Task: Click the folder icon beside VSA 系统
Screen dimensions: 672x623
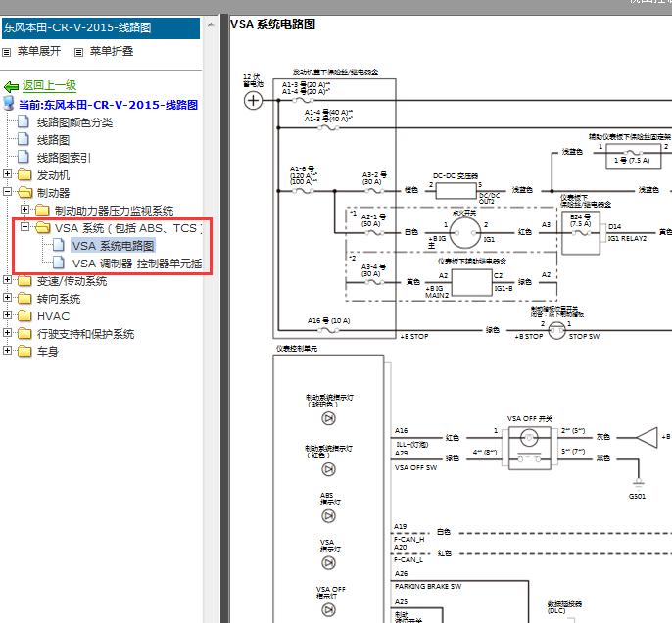Action: 42,227
